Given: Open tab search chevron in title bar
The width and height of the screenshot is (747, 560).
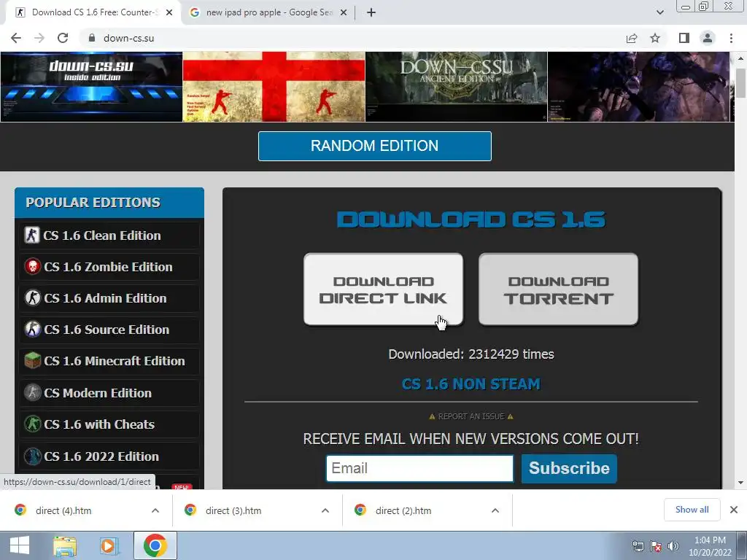Looking at the screenshot, I should click(x=659, y=12).
